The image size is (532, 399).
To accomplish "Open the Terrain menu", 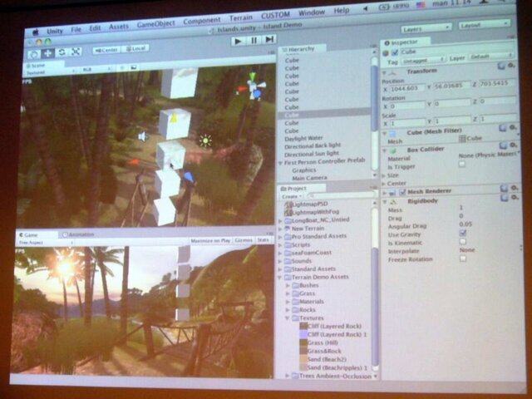I will point(240,17).
